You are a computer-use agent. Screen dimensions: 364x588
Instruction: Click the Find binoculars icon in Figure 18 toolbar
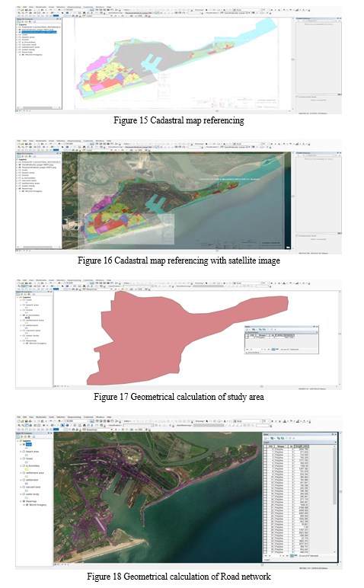tap(85, 425)
